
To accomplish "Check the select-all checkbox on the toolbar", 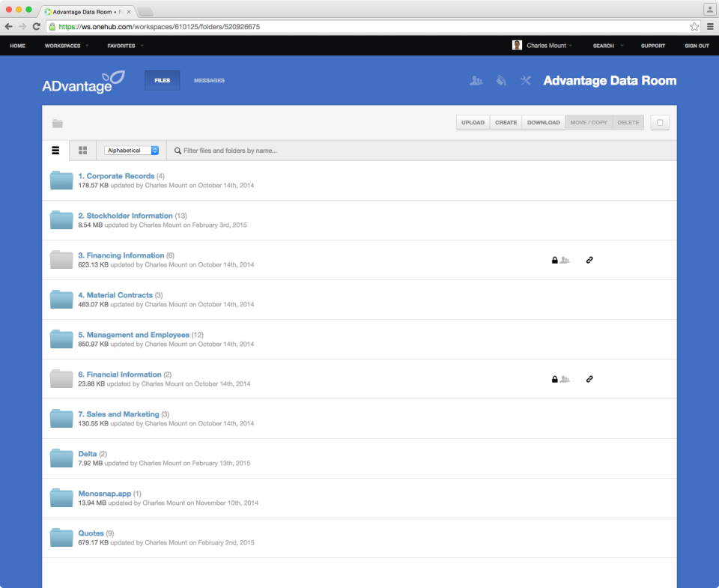I will (x=659, y=122).
